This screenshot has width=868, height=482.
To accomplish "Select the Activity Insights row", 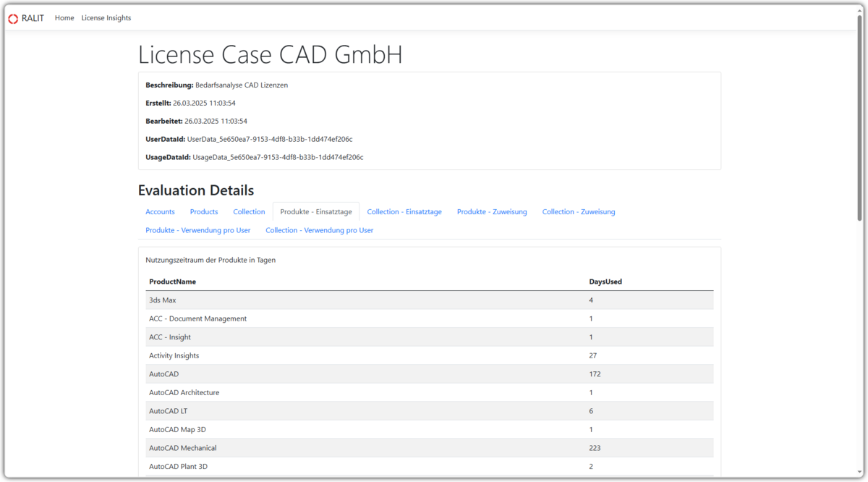I will (430, 355).
